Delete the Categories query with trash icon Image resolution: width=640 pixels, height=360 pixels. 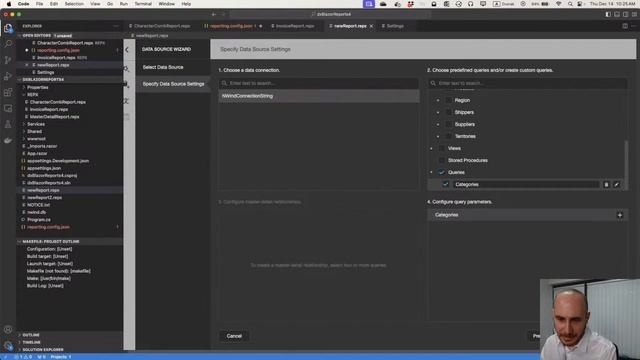[606, 184]
